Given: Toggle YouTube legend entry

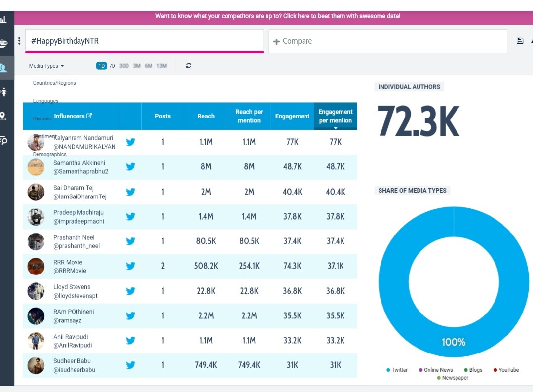Looking at the screenshot, I should pos(506,370).
